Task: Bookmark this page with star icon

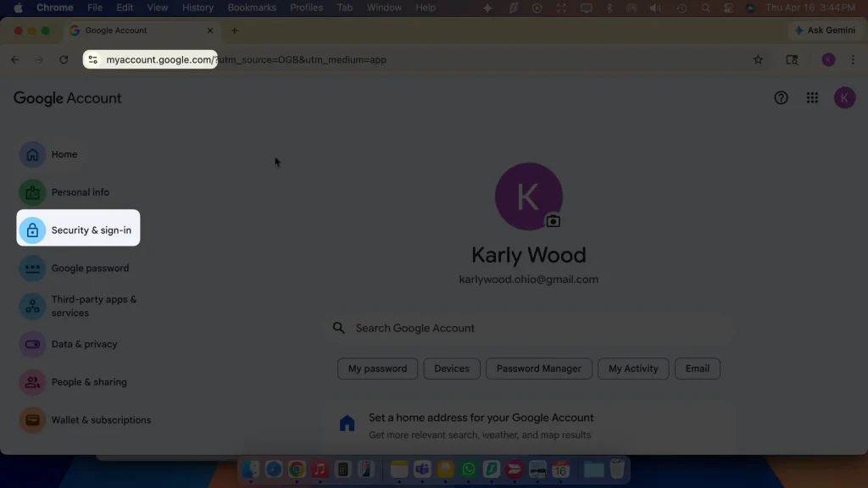Action: tap(758, 60)
